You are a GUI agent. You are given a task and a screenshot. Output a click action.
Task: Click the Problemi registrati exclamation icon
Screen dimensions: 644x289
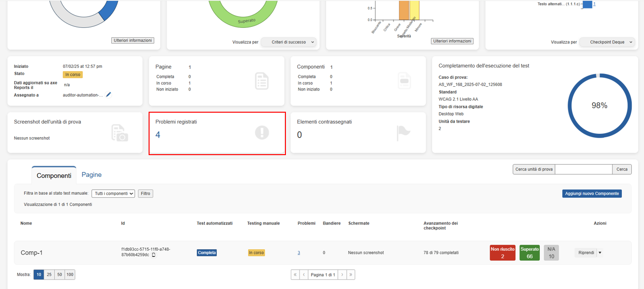262,132
